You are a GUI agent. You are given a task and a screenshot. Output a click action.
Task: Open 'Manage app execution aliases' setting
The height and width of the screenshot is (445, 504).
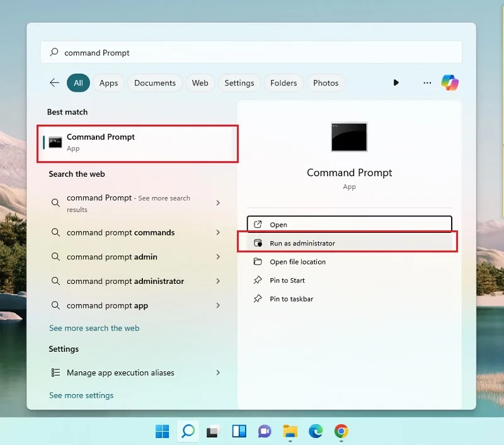[137, 373]
